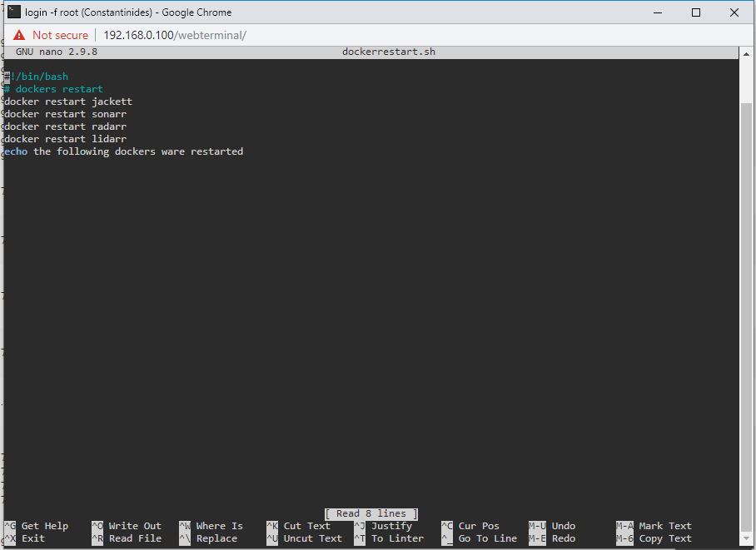Image resolution: width=756 pixels, height=550 pixels.
Task: Click the Not secure warning triangle icon
Action: click(19, 35)
